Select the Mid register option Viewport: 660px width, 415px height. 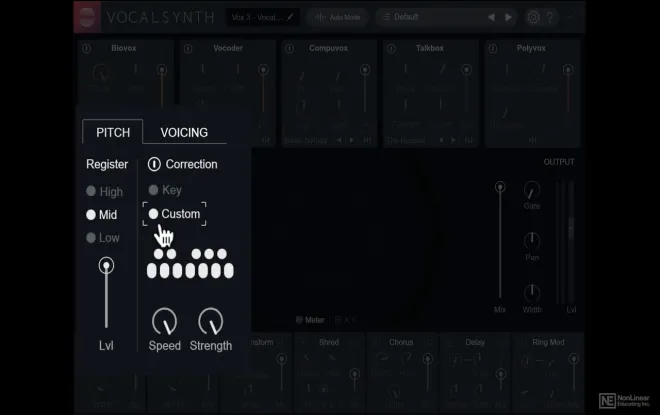pos(101,215)
